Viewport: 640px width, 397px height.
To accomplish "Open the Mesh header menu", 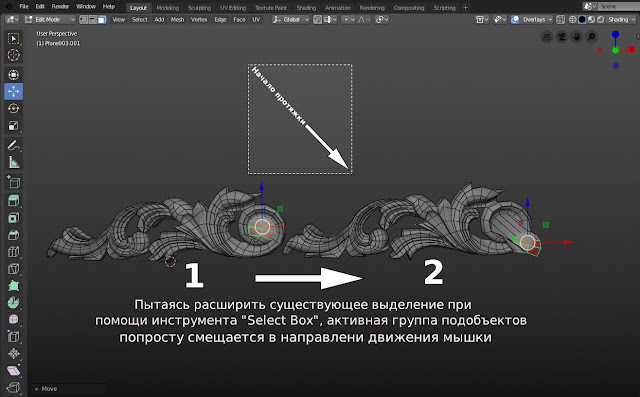I will point(177,19).
